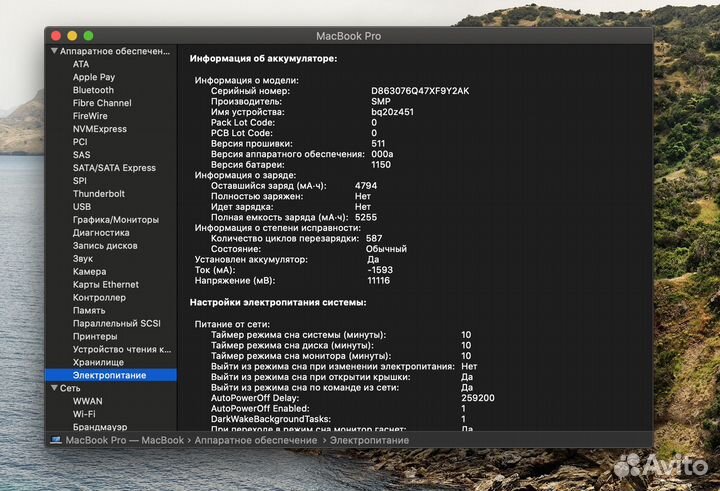Select Звук in the sidebar
720x491 pixels.
83,259
